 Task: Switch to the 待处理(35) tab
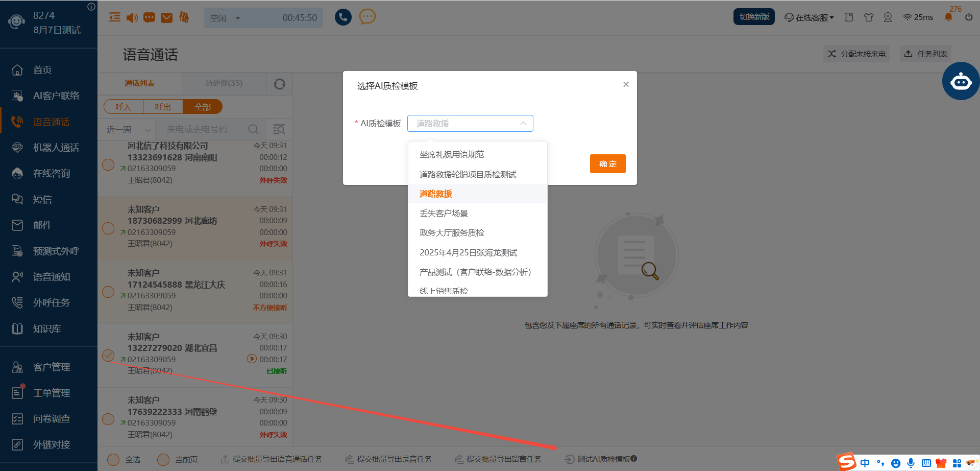(x=224, y=83)
